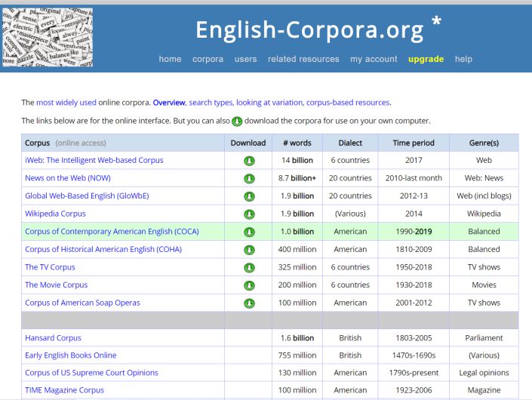Click the '8.7 billion+' words cell
Viewport: 532px width, 400px height.
pyautogui.click(x=297, y=178)
